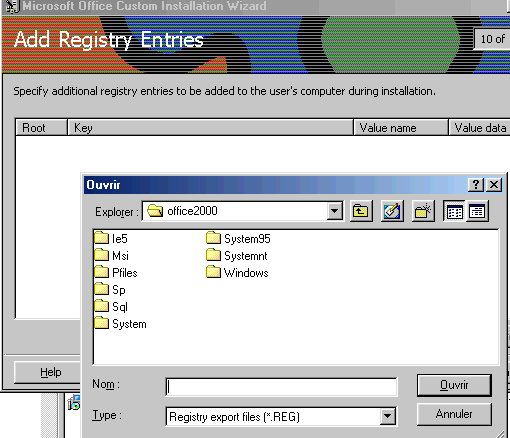Viewport: 510px width, 438px height.
Task: Expand the Explorer location dropdown
Action: tap(334, 211)
